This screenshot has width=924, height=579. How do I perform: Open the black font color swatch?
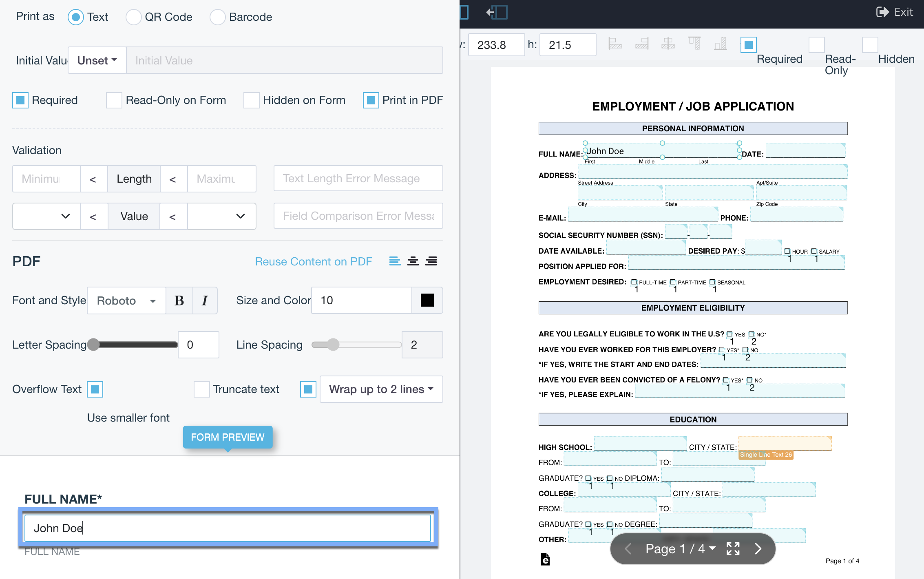[427, 301]
